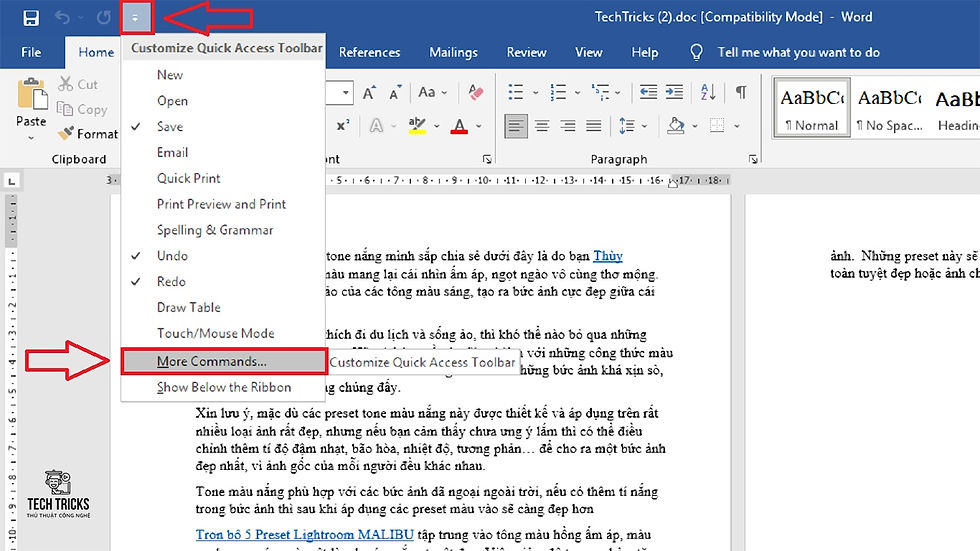Image resolution: width=980 pixels, height=551 pixels.
Task: Expand the bullets style dropdown arrow
Action: point(536,92)
